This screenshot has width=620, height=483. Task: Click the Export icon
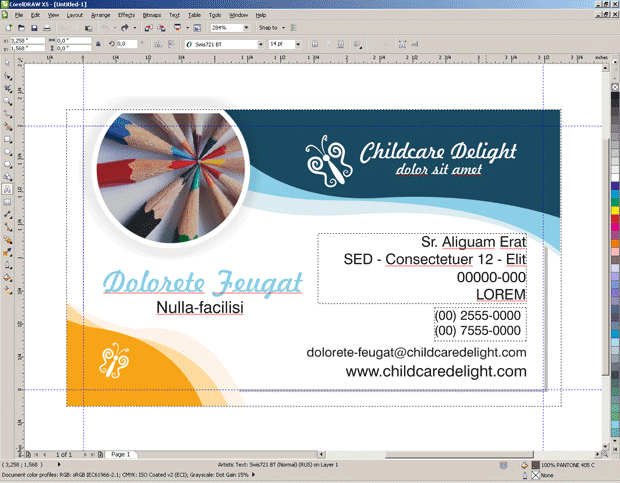point(161,28)
